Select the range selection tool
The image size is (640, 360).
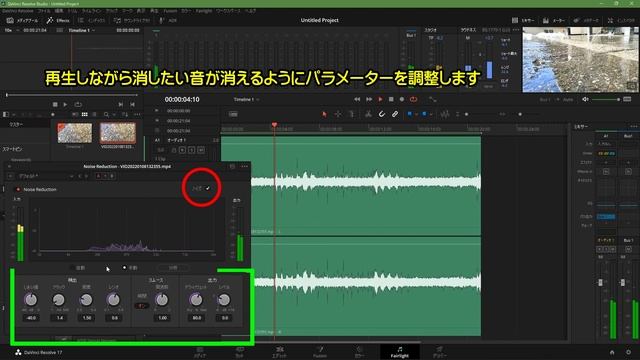point(338,114)
